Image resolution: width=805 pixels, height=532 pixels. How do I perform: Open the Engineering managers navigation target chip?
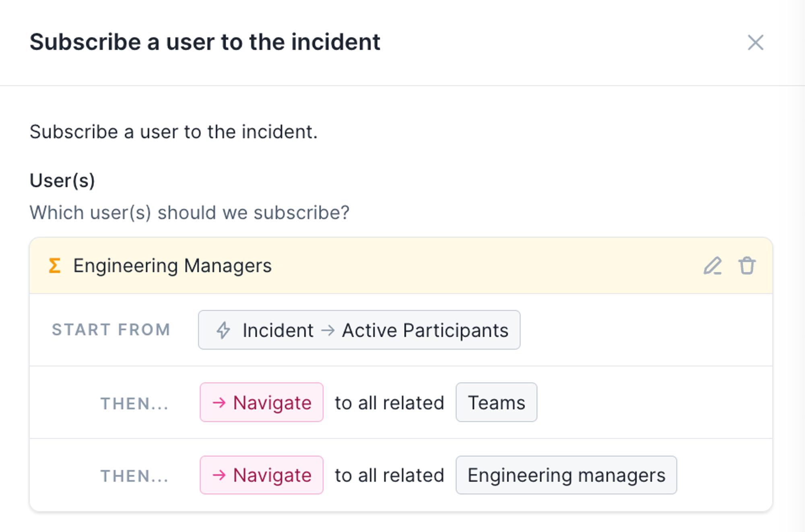566,475
